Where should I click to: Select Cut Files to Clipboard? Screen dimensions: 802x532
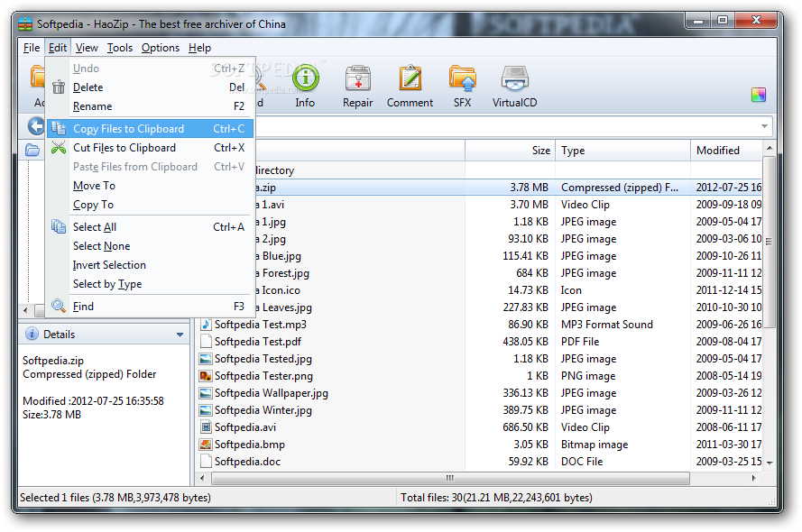(150, 148)
